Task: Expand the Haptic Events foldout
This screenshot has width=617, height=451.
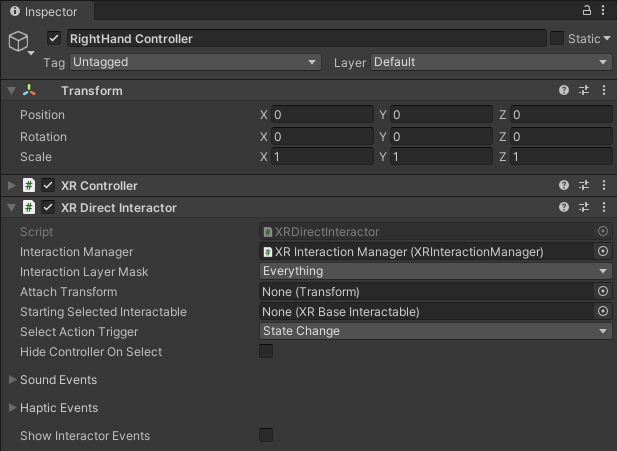Action: point(12,408)
